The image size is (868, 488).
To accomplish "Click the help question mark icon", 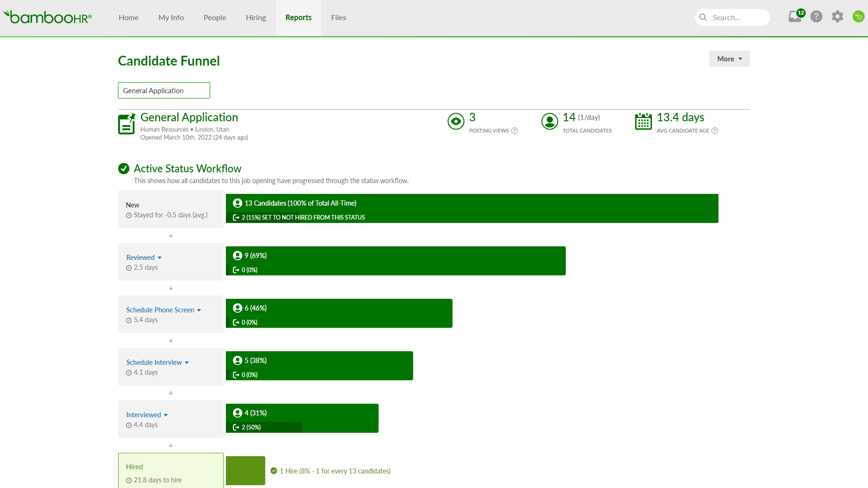I will tap(816, 17).
